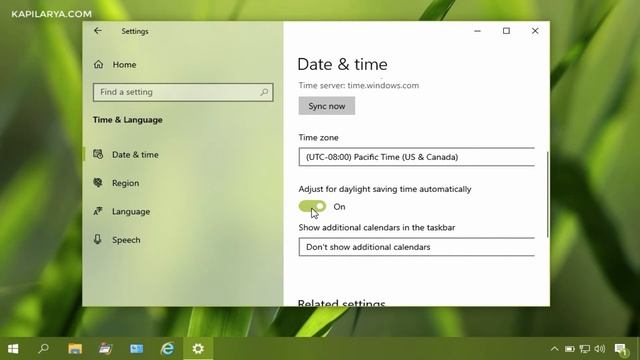Open the Action Center notifications icon
640x360 pixels.
pyautogui.click(x=621, y=349)
